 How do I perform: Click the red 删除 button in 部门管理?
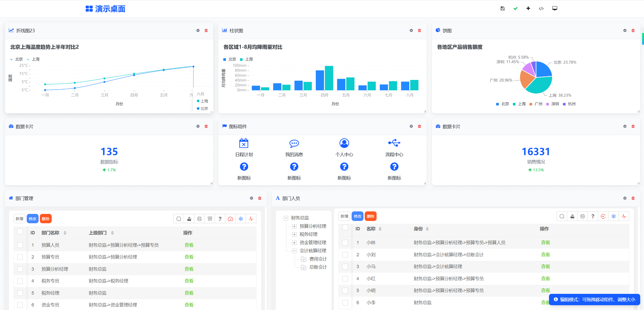(46, 219)
